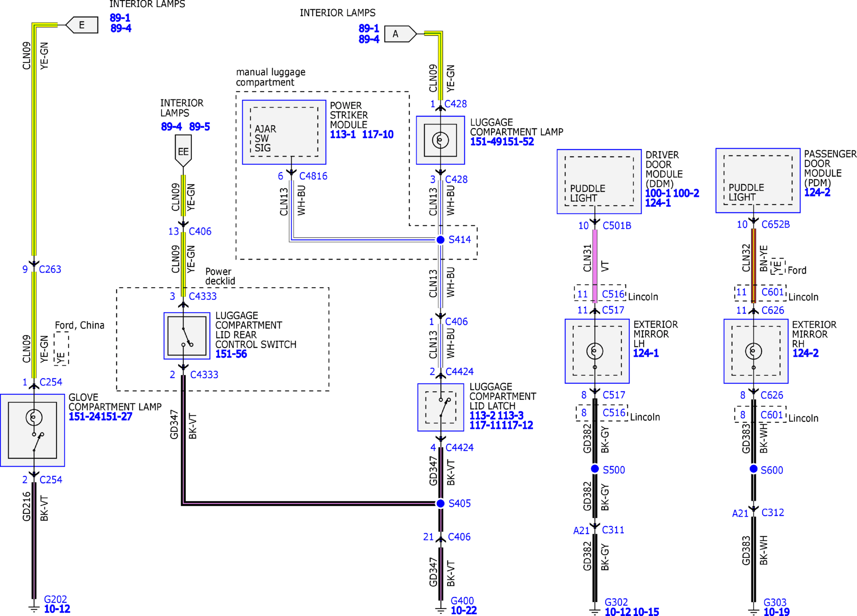This screenshot has height=616, width=857.
Task: Click the EE off-page connector arrow
Action: click(x=183, y=151)
